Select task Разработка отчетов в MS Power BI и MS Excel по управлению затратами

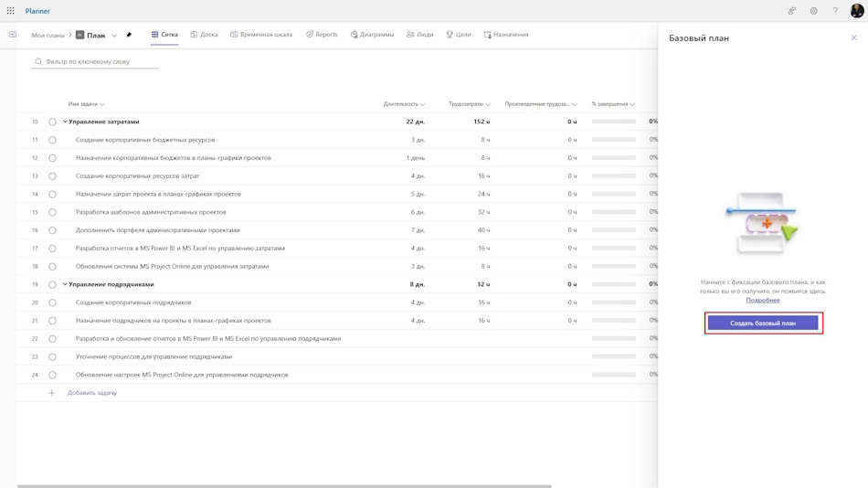[x=181, y=249]
